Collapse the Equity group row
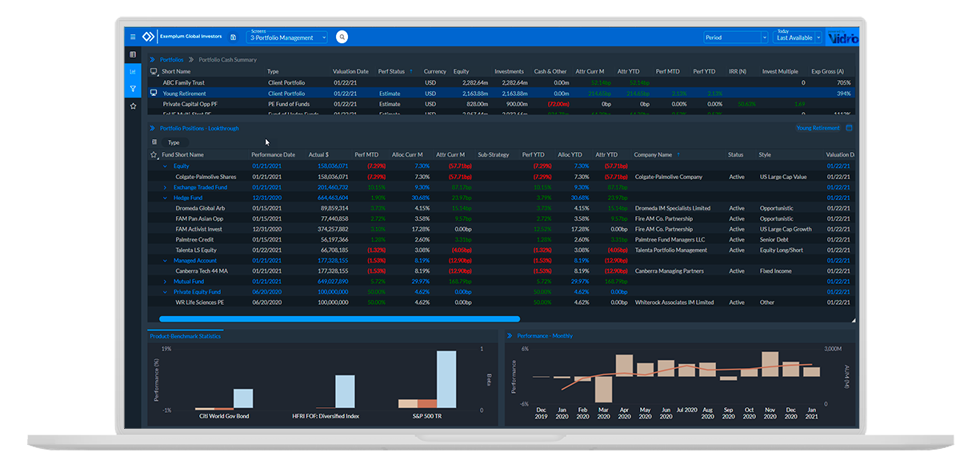This screenshot has width=980, height=460. (165, 166)
